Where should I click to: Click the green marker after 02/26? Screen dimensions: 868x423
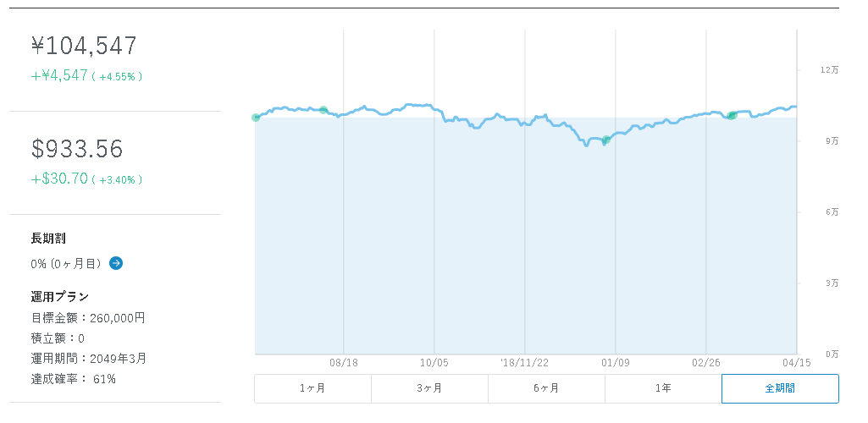click(x=732, y=116)
